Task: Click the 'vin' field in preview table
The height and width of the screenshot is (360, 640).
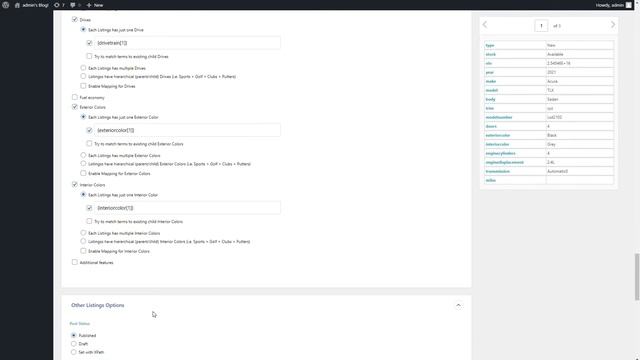Action: 489,63
